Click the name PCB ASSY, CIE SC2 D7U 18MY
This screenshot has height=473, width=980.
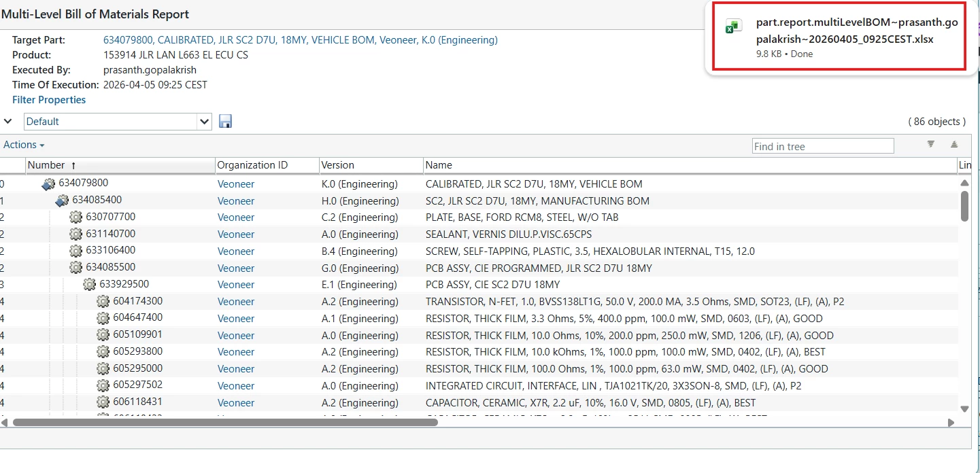[493, 285]
